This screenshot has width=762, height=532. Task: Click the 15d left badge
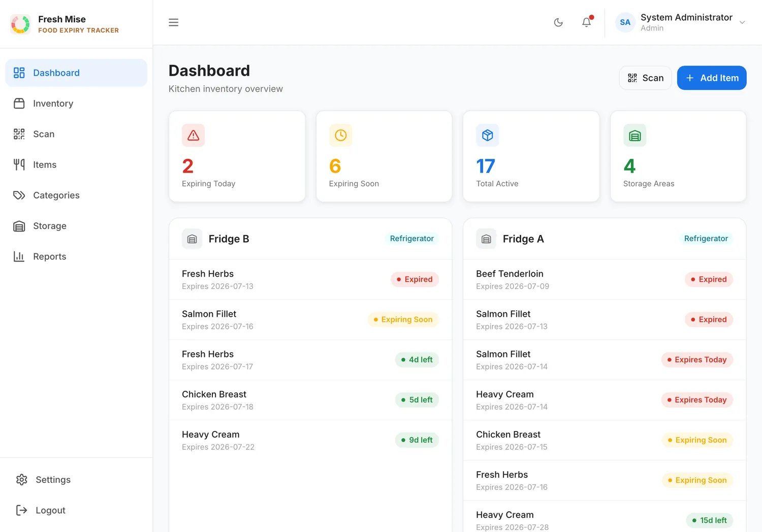[x=710, y=520]
